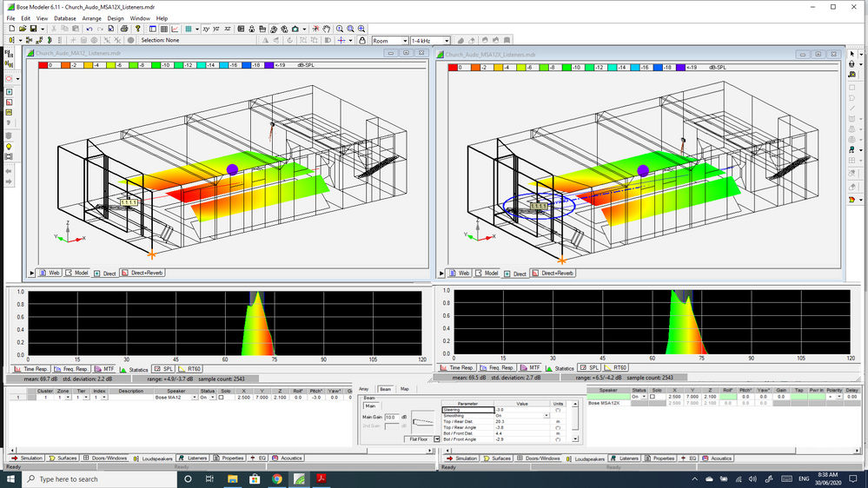
Task: Open Adobe Acrobat from the taskbar
Action: pyautogui.click(x=321, y=478)
